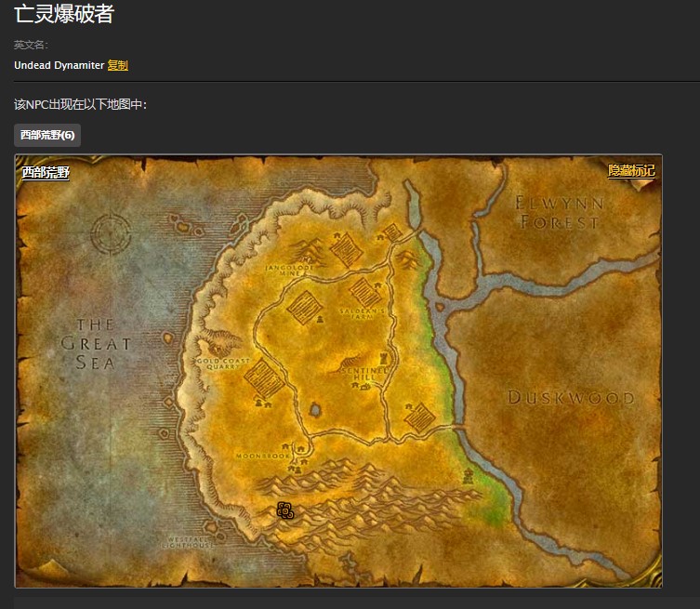This screenshot has width=700, height=609.
Task: Click the Duskwood region label
Action: (571, 398)
